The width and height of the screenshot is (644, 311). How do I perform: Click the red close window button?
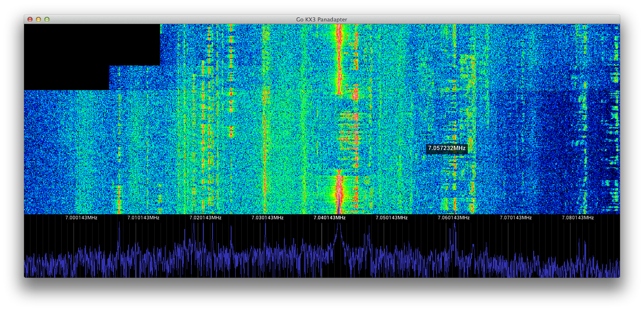(30, 19)
